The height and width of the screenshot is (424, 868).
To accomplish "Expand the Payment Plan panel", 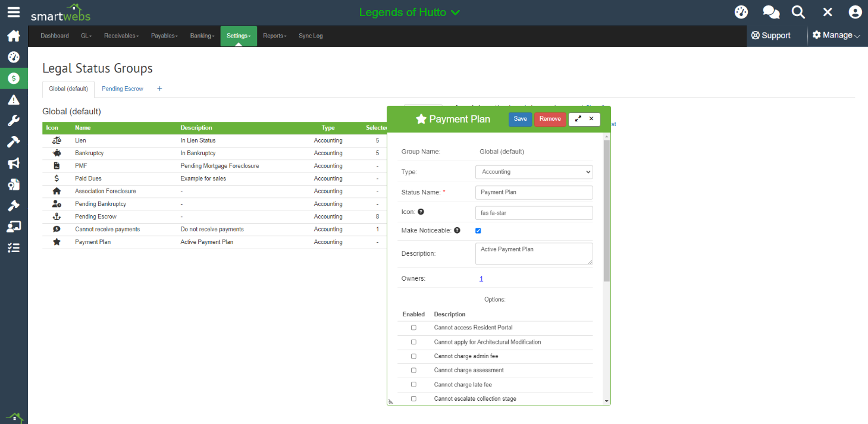I will [x=578, y=119].
